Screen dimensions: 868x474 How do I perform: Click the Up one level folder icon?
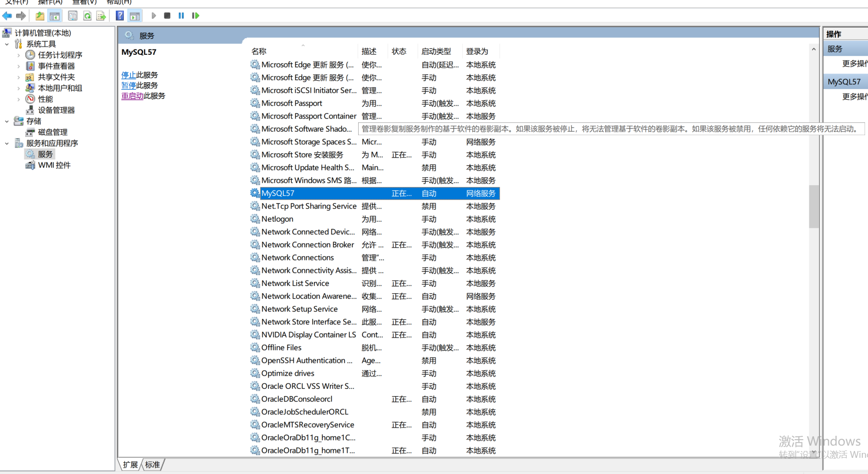coord(40,16)
